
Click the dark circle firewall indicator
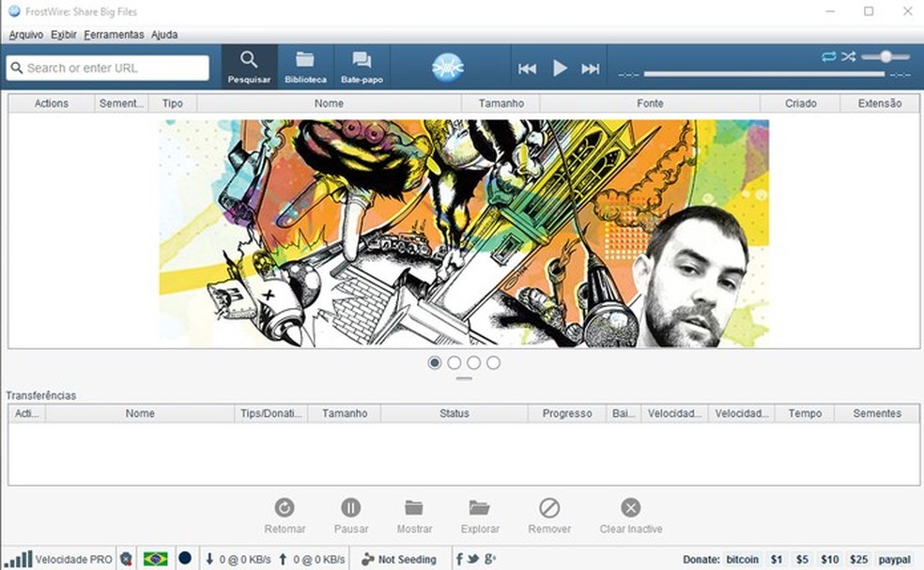185,558
